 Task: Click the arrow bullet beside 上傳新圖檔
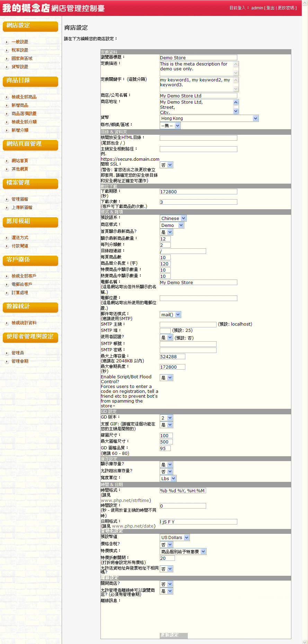click(x=7, y=208)
